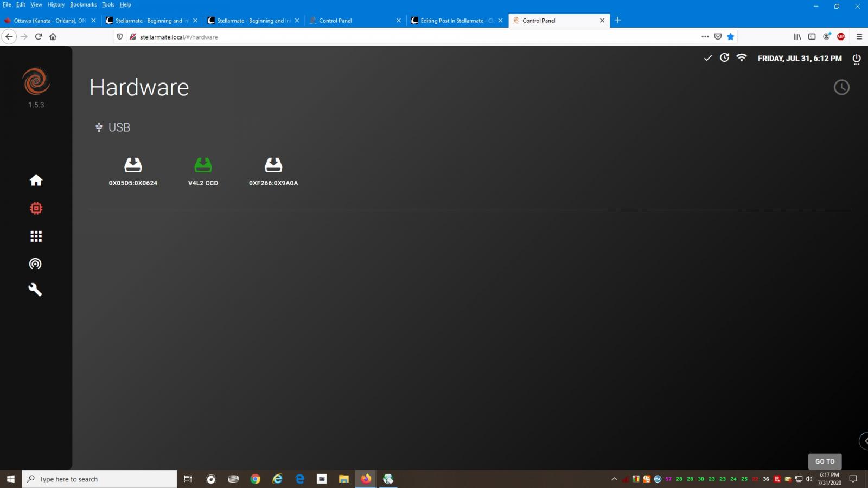Reload the current page

tap(39, 37)
